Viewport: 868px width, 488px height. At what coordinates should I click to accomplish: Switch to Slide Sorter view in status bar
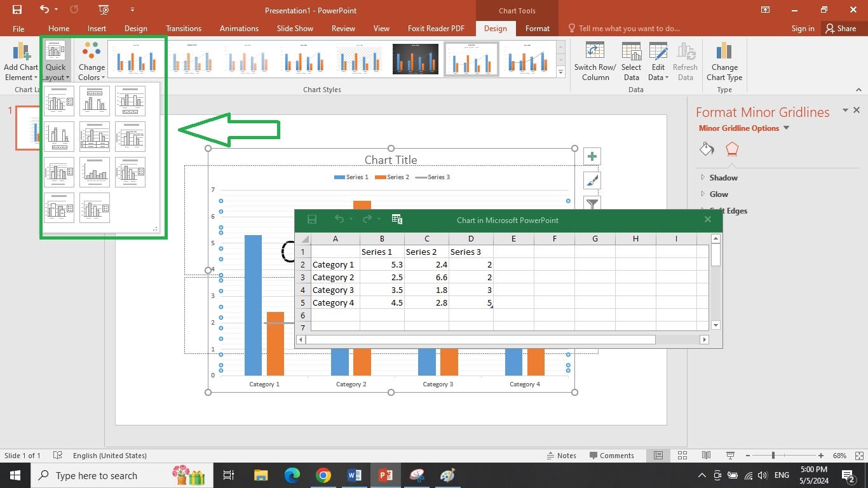point(682,456)
